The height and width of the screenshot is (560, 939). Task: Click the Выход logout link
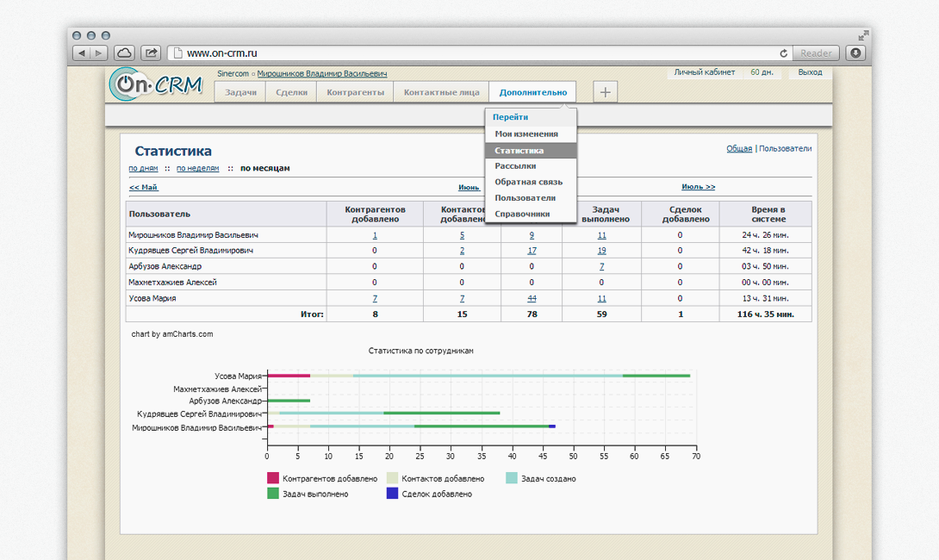810,72
